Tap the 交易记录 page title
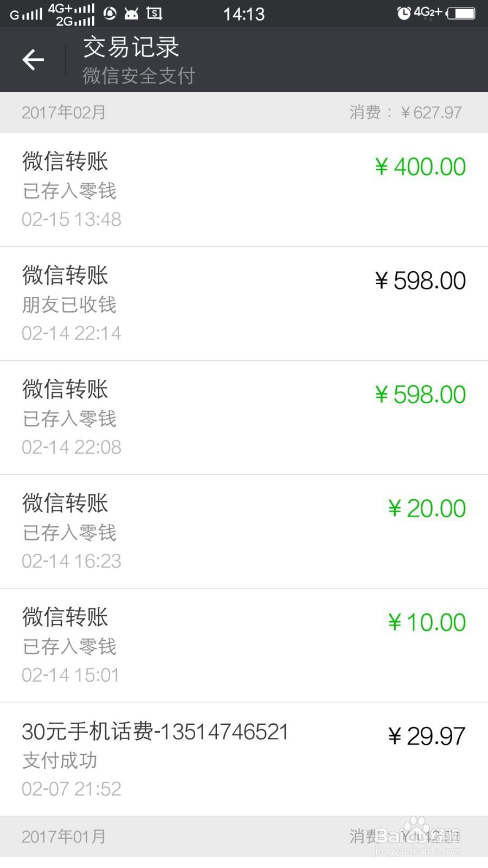 pyautogui.click(x=131, y=47)
